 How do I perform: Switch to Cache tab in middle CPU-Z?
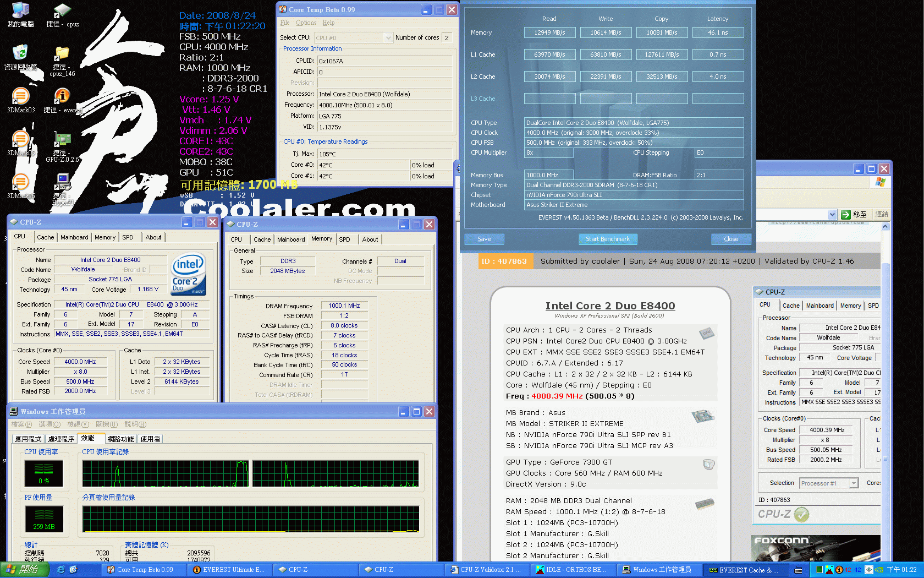(x=262, y=239)
